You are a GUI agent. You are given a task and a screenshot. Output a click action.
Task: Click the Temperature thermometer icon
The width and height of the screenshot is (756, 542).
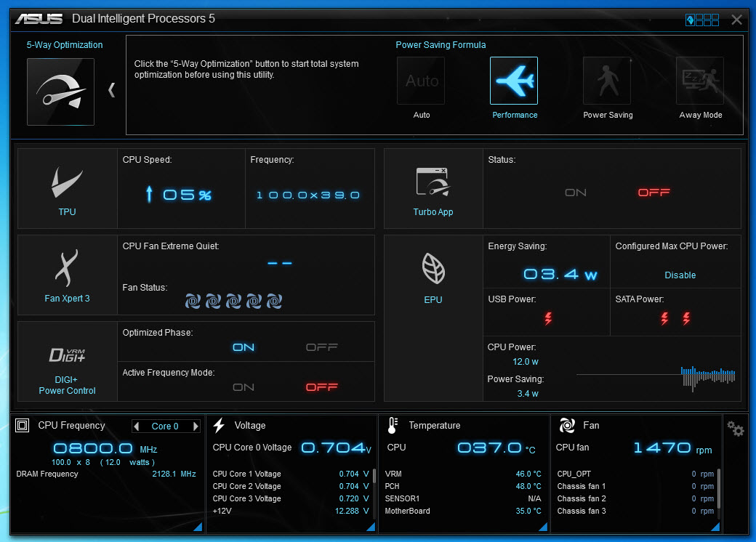393,426
